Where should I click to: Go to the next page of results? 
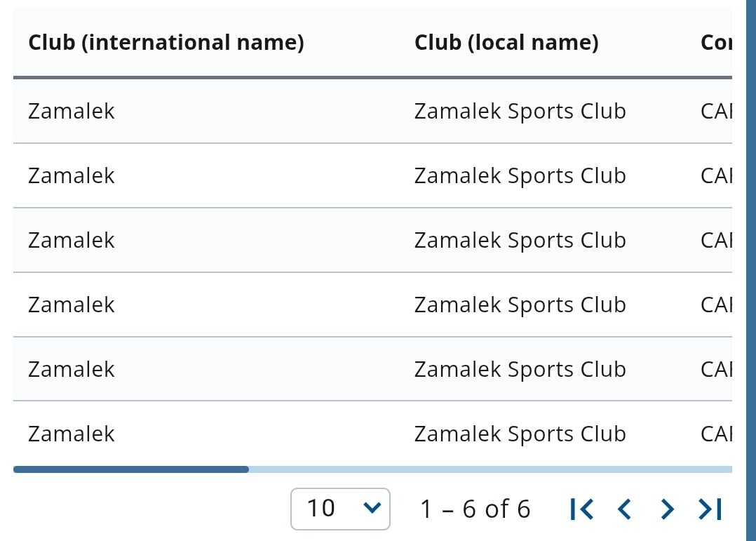(x=668, y=509)
